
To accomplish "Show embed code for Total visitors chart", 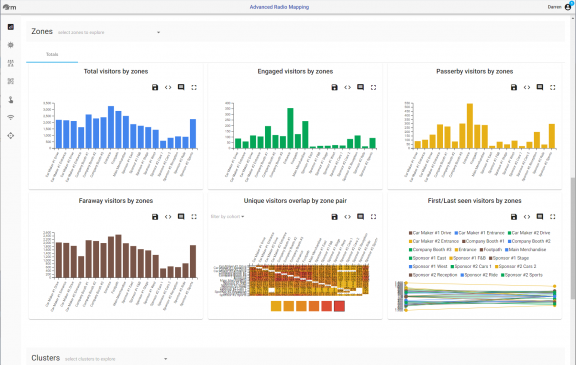I will (x=168, y=87).
